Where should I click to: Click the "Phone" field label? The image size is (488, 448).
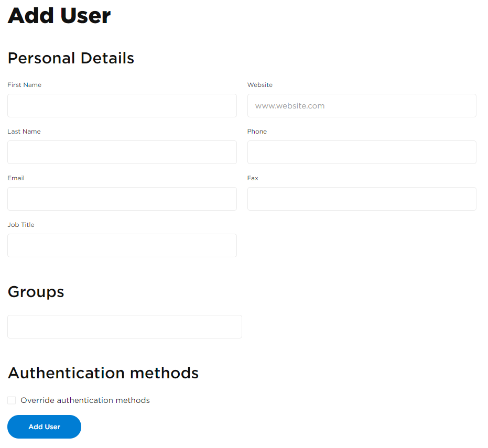[x=257, y=132]
